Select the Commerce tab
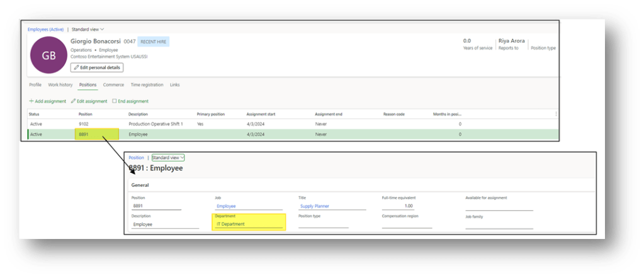Image resolution: width=644 pixels, height=278 pixels. tap(113, 84)
